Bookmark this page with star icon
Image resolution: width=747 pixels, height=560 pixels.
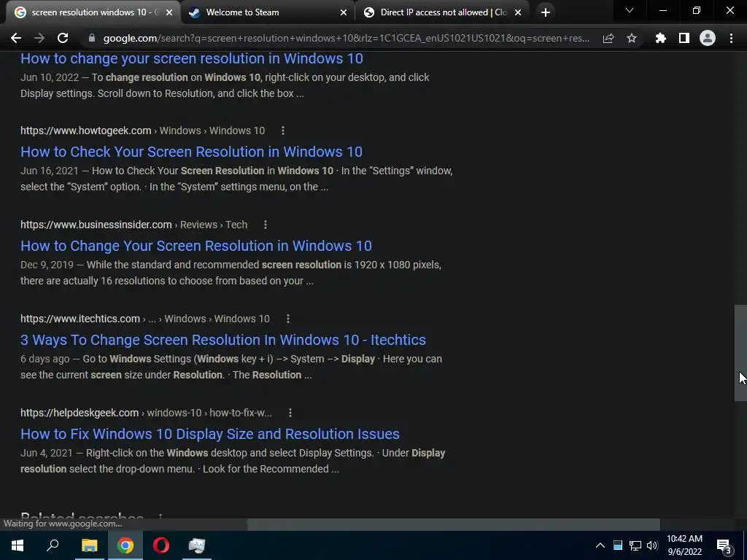631,38
